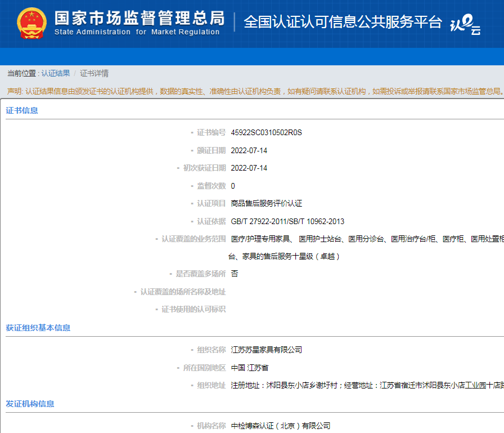Click the national emblem logo
This screenshot has height=433, width=504.
32,23
